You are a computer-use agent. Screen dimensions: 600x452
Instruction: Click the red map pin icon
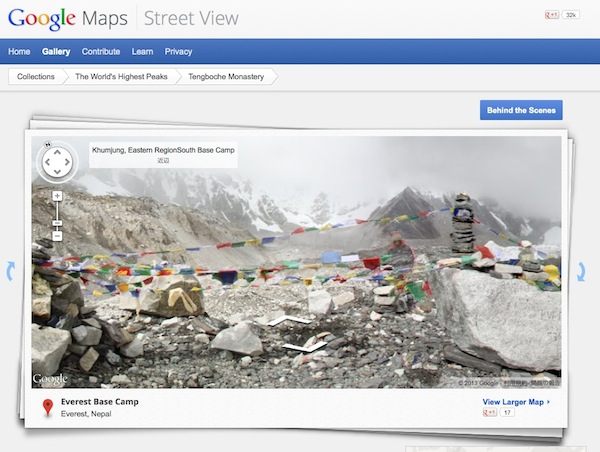(47, 407)
